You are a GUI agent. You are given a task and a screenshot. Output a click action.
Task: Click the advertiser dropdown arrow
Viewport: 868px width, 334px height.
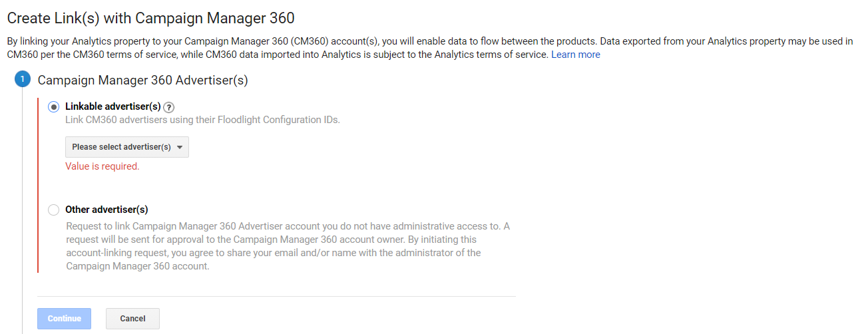tap(180, 147)
